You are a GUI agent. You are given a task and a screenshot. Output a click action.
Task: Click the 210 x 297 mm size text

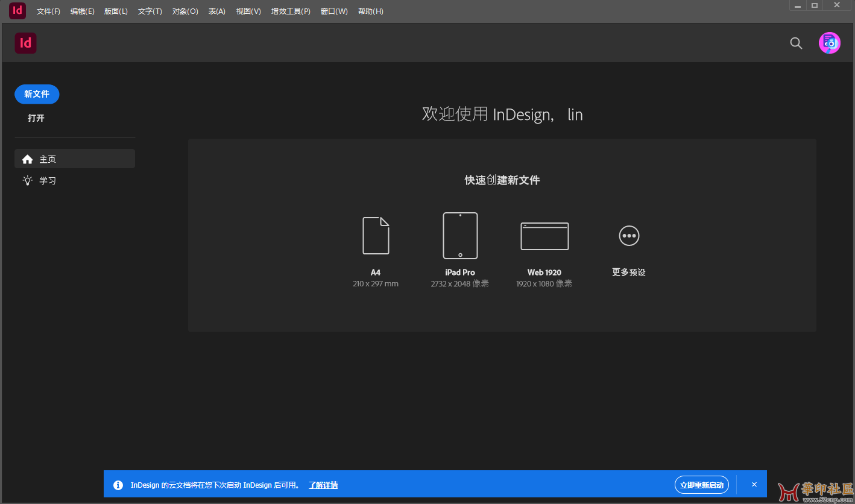[x=376, y=284]
